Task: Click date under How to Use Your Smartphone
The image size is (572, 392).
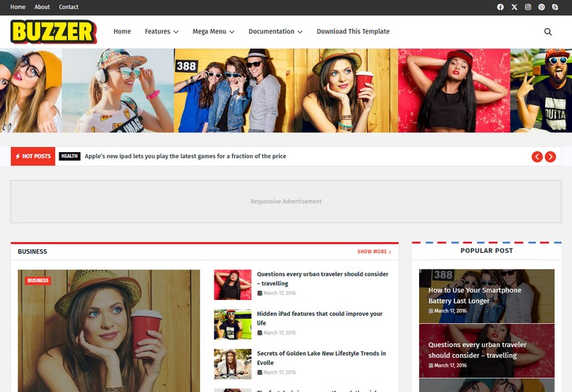Action: [x=447, y=311]
